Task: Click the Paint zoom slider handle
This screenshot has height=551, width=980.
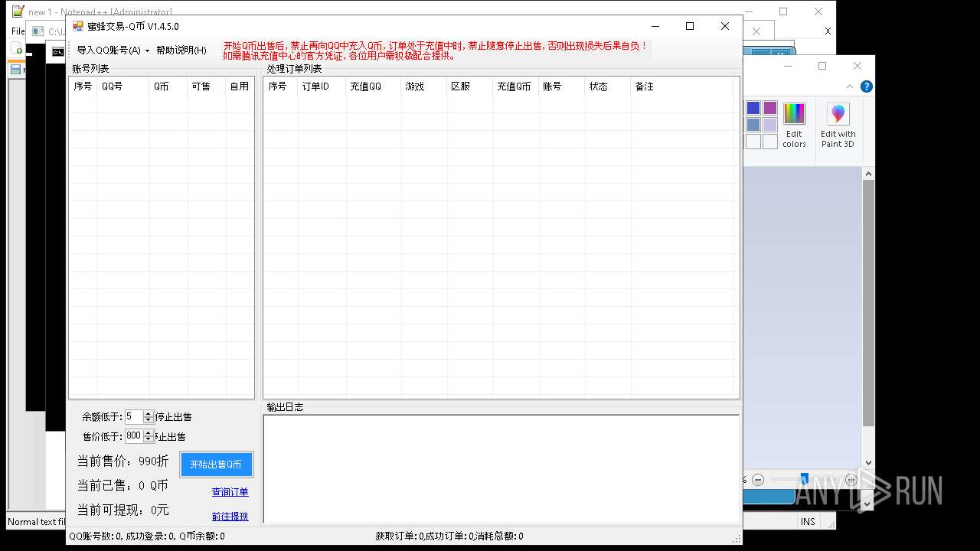Action: pos(804,479)
